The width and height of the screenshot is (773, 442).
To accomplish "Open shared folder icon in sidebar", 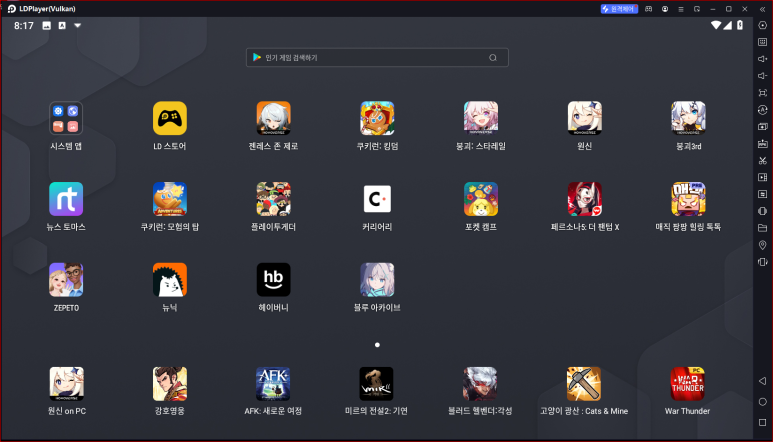I will [x=763, y=228].
